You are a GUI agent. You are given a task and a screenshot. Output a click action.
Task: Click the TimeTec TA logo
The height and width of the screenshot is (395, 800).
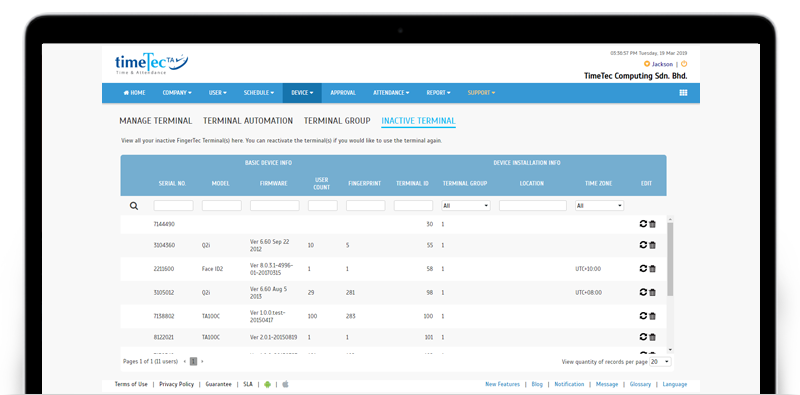(x=152, y=64)
